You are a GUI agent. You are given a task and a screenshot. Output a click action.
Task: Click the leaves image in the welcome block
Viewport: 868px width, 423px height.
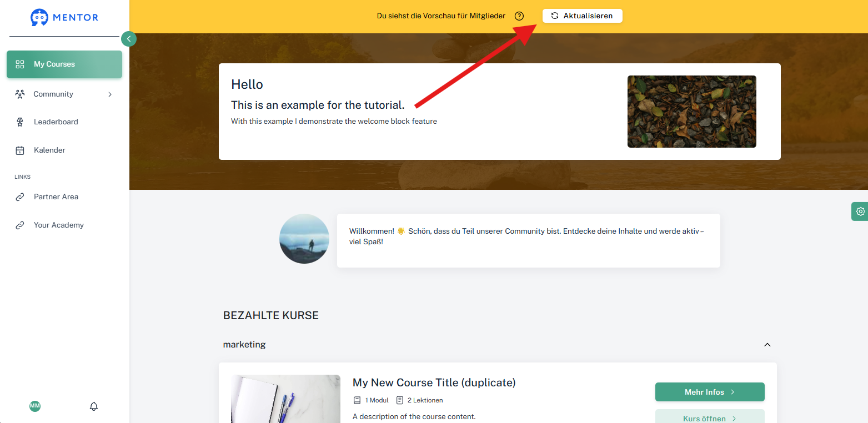click(692, 112)
